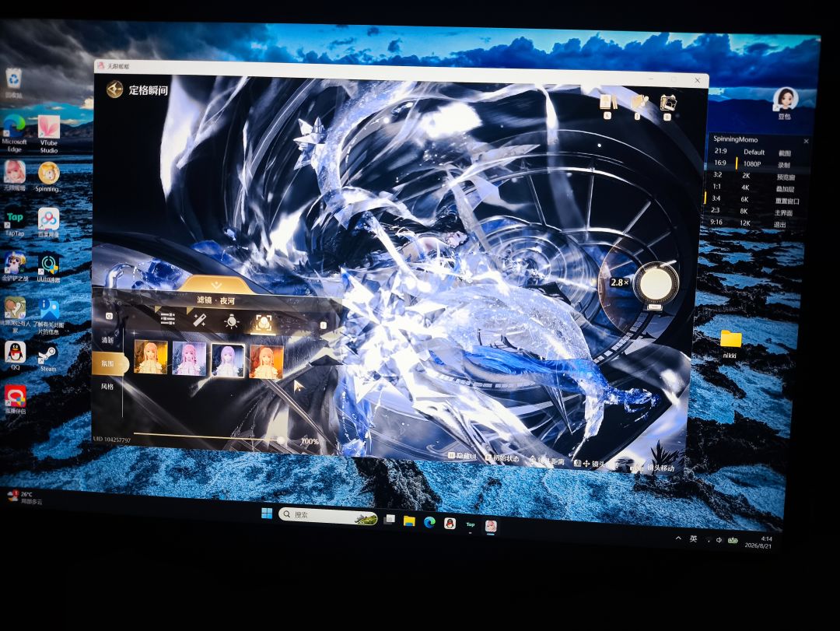Click 退出 exit in SpinningMomo
This screenshot has width=840, height=631.
click(780, 225)
